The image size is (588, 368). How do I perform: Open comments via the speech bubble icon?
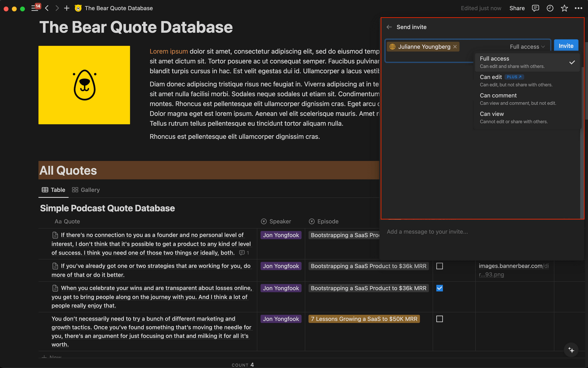(535, 8)
